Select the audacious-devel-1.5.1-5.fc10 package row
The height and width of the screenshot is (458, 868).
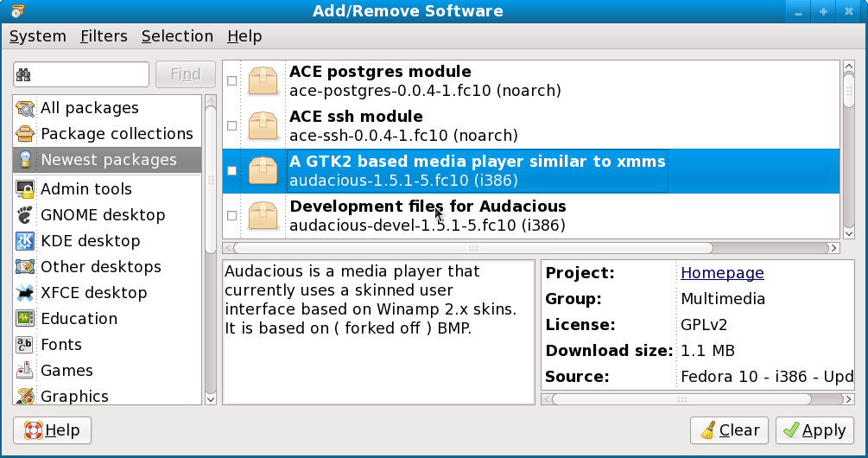(x=531, y=215)
